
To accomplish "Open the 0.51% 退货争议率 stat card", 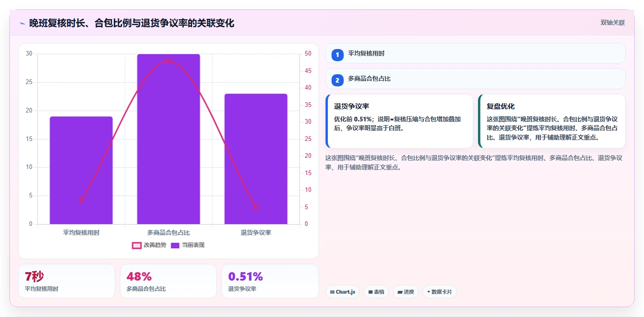I will coord(270,281).
